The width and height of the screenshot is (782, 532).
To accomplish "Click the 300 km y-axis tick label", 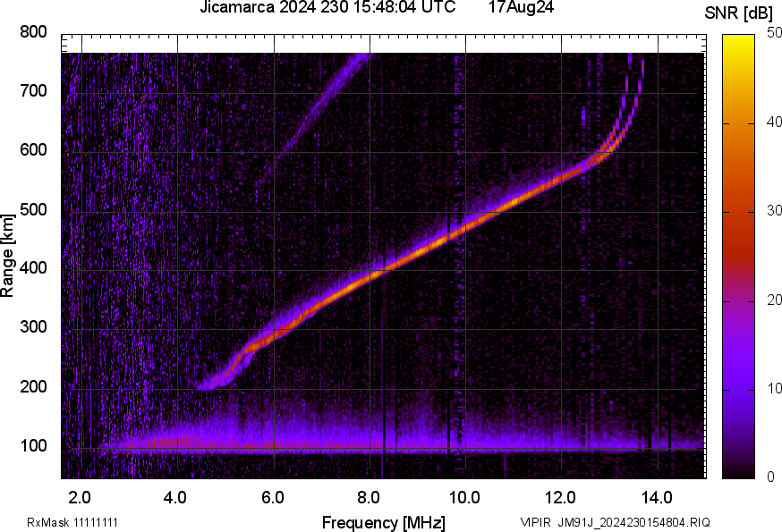I will (x=32, y=328).
